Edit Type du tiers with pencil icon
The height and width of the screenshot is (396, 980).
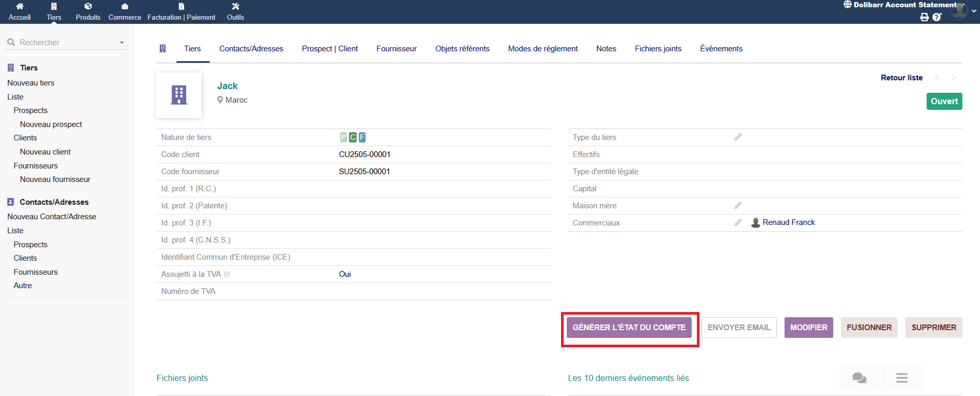click(x=737, y=137)
